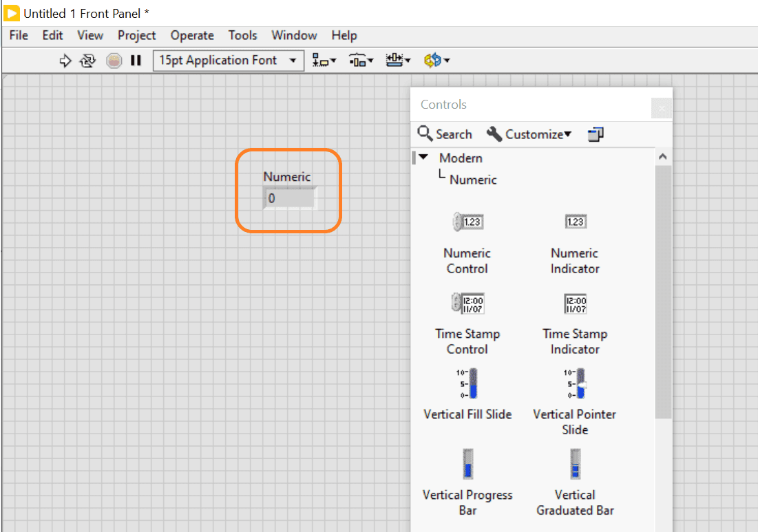Click the Pause button in toolbar
The width and height of the screenshot is (758, 532).
136,61
